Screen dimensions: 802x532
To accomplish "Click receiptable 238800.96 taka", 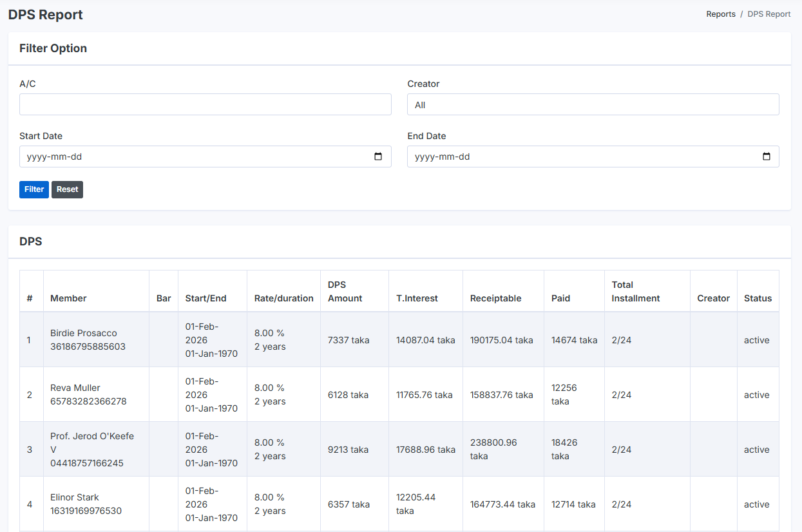I will 493,450.
